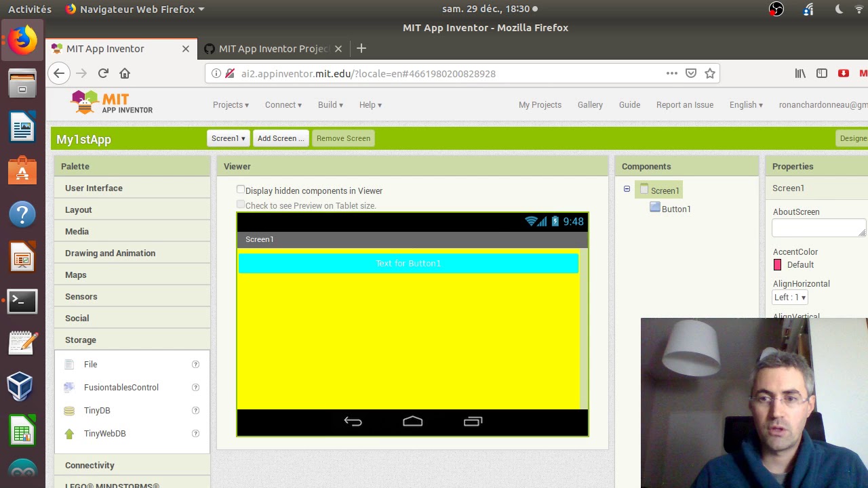Expand Connectivity palette section

coord(132,466)
